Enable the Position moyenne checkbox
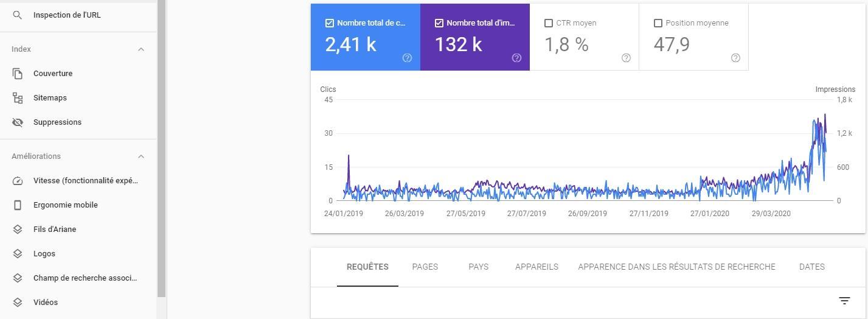This screenshot has height=319, width=868. [658, 23]
